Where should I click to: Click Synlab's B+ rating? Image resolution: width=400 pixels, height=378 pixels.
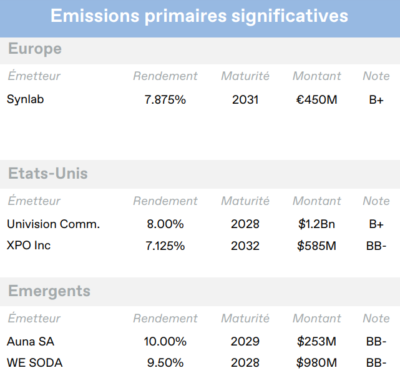(376, 100)
